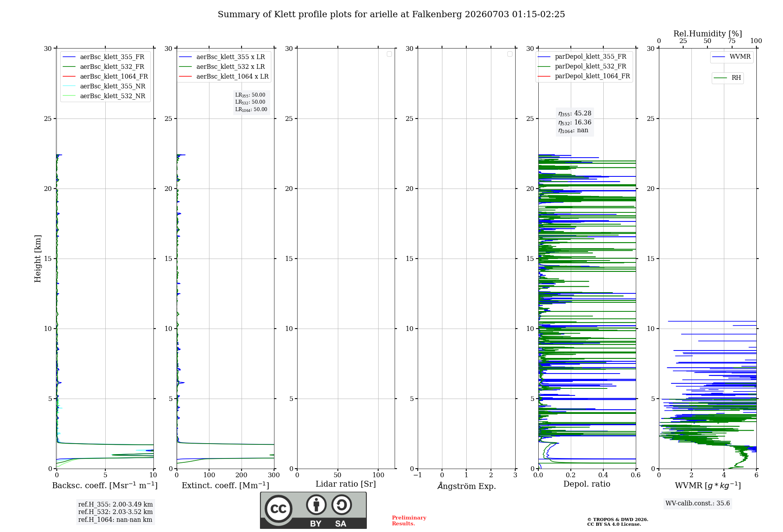Click the Backsc. coeff. axis label

click(105, 485)
